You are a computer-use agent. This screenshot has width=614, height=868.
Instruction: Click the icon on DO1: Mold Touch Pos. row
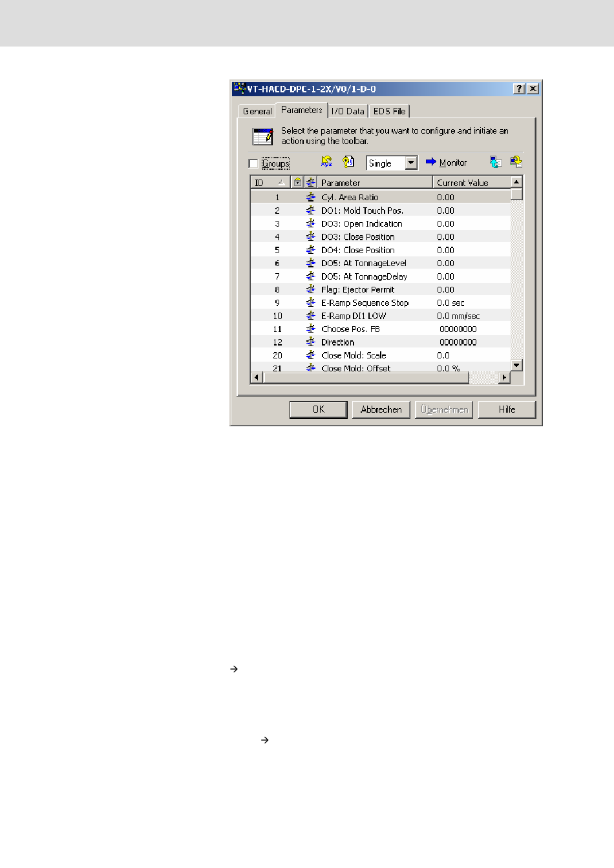311,210
